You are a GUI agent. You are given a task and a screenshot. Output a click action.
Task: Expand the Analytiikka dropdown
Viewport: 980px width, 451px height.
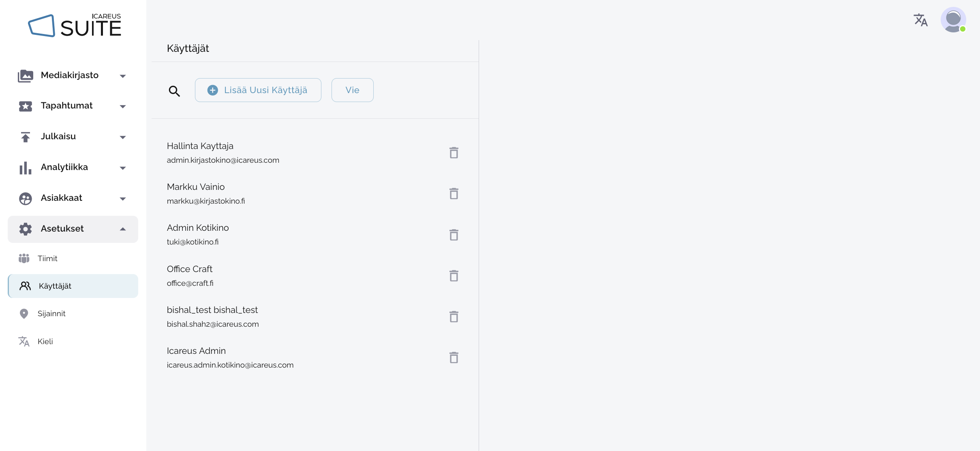coord(73,168)
